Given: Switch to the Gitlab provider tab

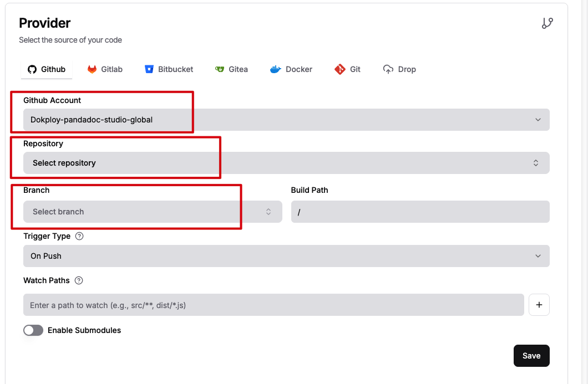Looking at the screenshot, I should pos(105,69).
